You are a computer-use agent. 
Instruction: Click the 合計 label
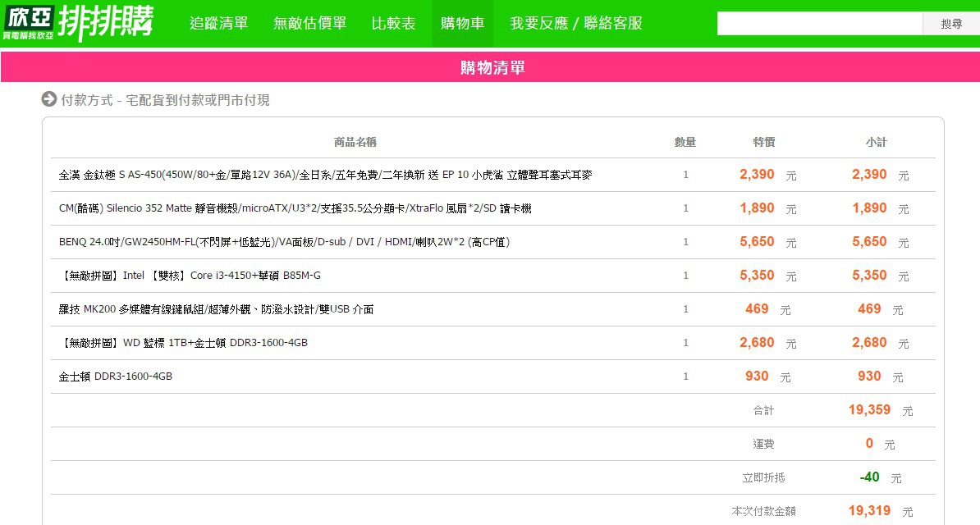tap(763, 411)
